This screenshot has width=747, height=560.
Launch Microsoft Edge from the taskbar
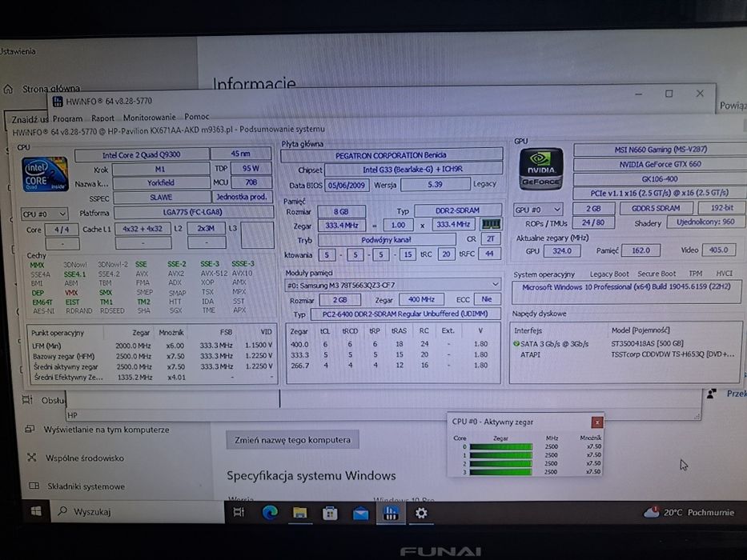270,512
